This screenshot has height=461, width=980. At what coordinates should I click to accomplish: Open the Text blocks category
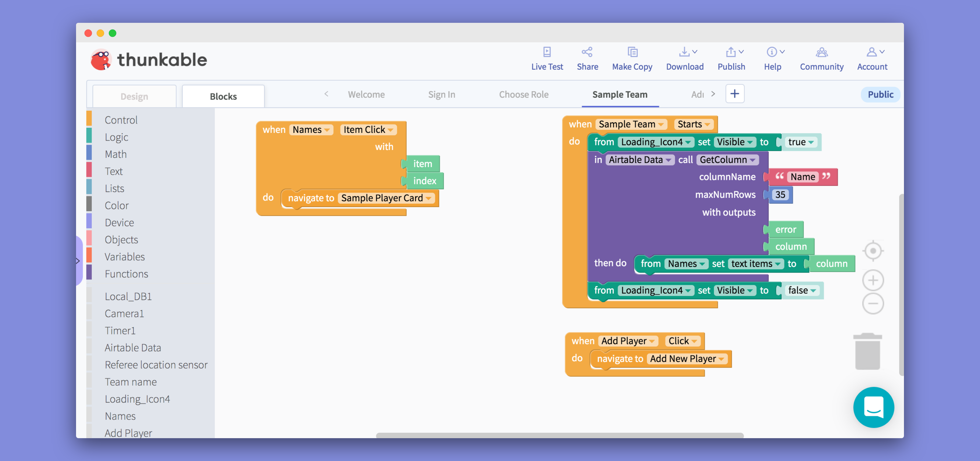[113, 171]
